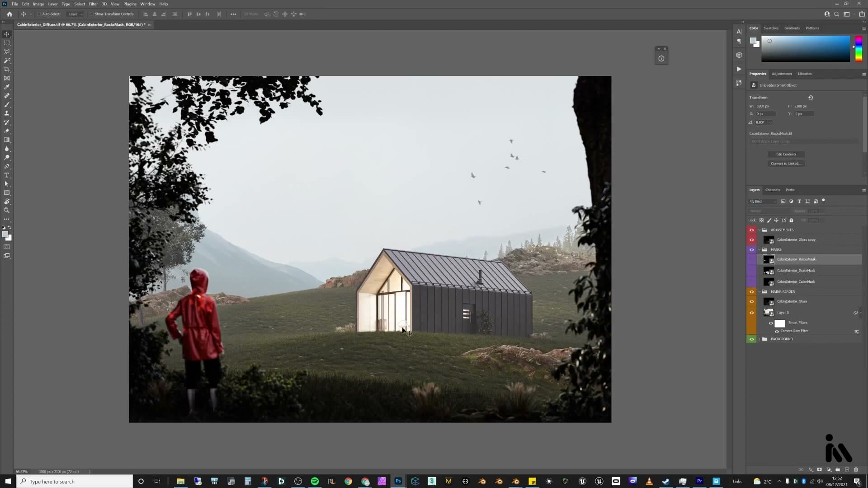Viewport: 868px width, 488px height.
Task: Select the Gradient tool
Action: click(x=7, y=140)
